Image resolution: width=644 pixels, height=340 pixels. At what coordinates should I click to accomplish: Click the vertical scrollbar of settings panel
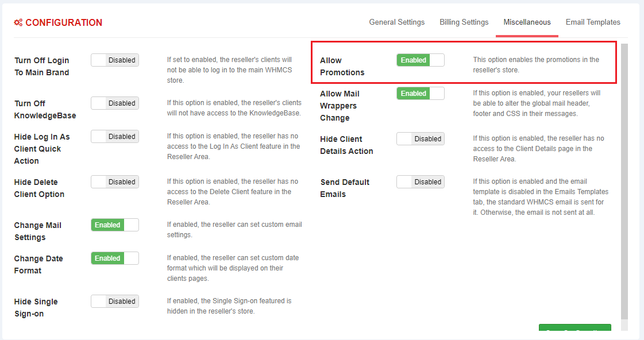click(x=624, y=181)
